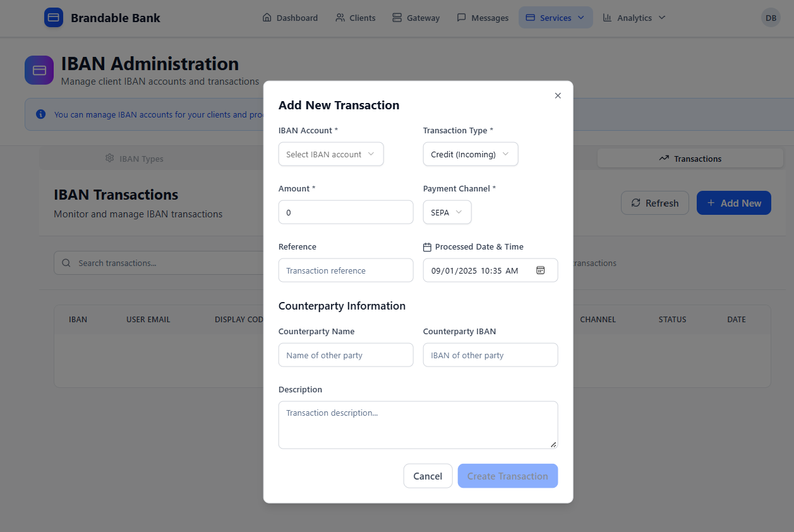Change the Transaction Type from Credit (Incoming)
This screenshot has width=794, height=532.
(x=470, y=154)
